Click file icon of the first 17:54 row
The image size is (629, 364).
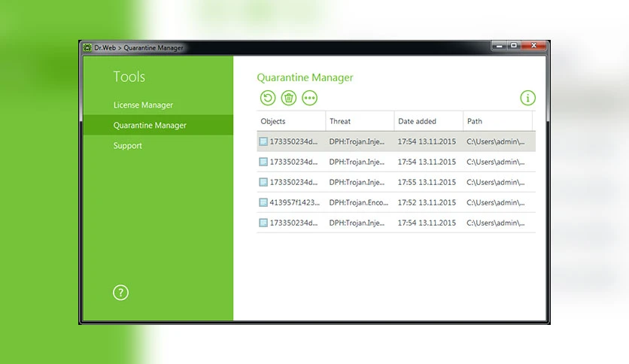(x=263, y=141)
